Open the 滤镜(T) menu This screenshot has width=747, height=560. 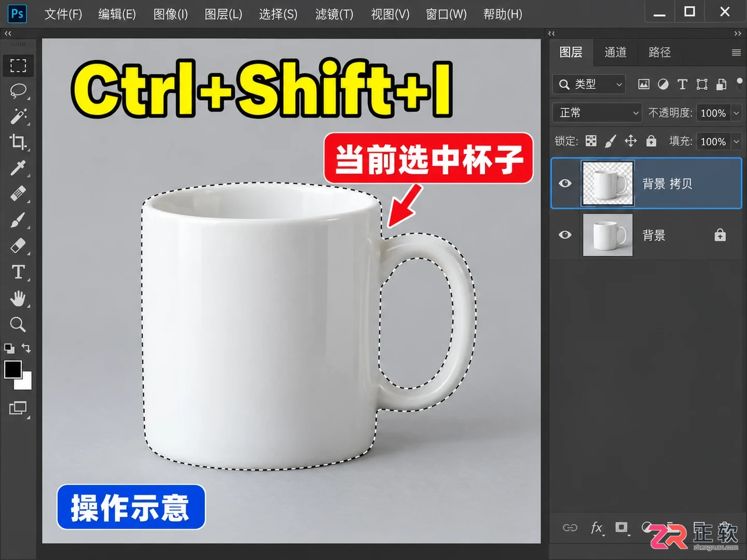335,14
